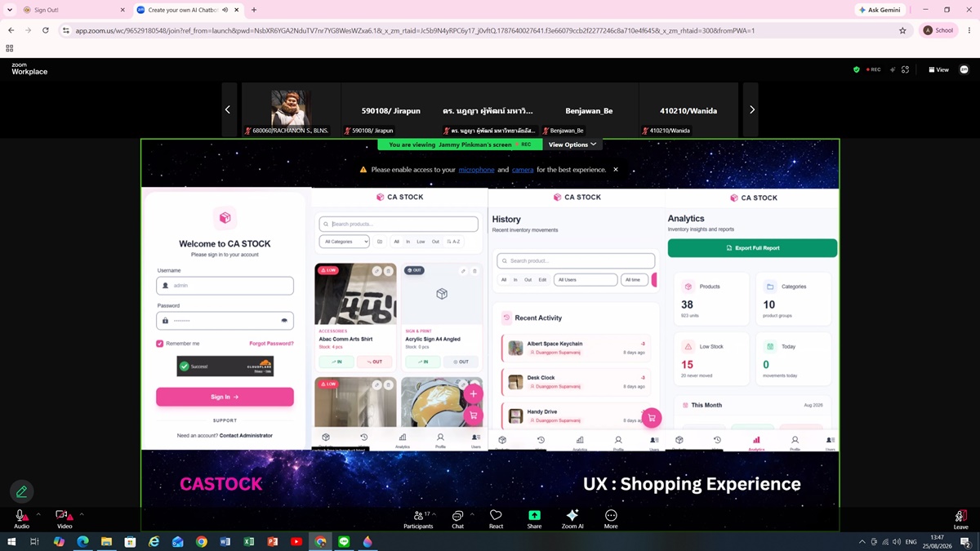Click the pink Sign In button
Viewport: 980px width, 551px height.
click(x=225, y=397)
